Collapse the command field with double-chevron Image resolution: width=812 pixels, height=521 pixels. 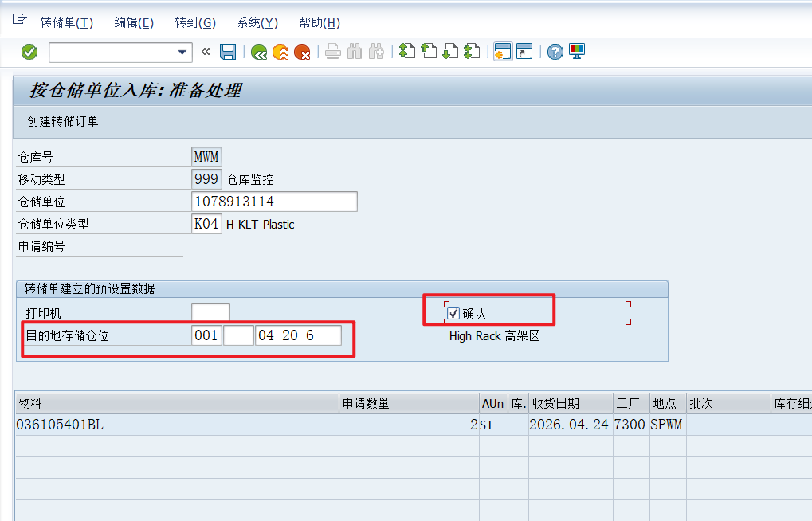206,52
